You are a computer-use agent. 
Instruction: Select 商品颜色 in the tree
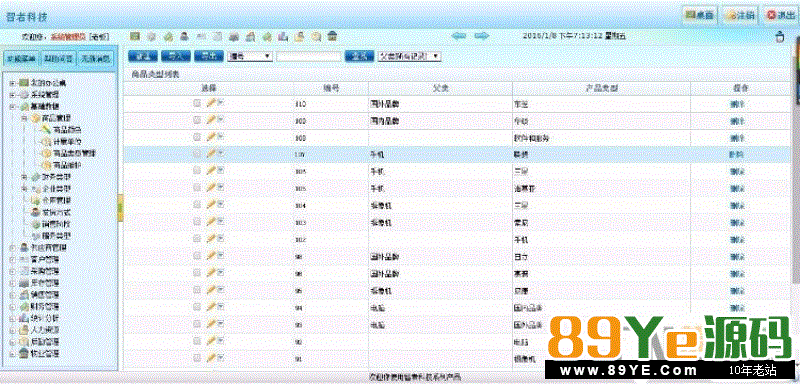coord(67,130)
